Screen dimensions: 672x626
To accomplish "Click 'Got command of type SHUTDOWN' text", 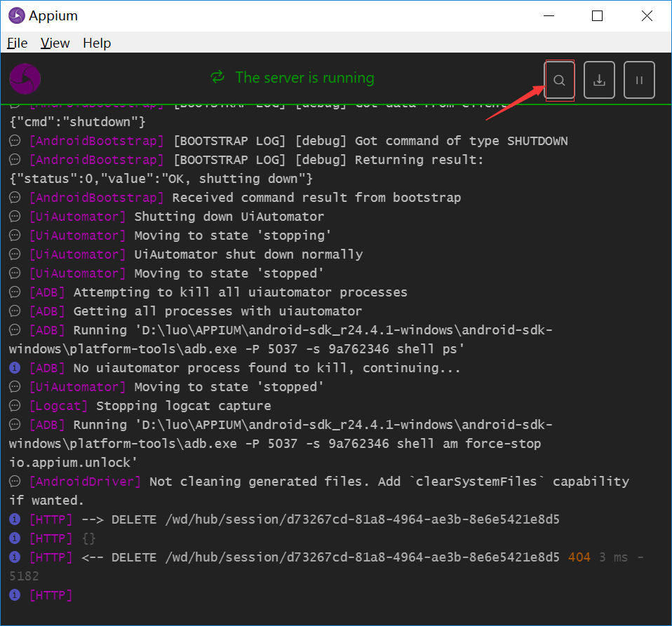I will pyautogui.click(x=461, y=141).
